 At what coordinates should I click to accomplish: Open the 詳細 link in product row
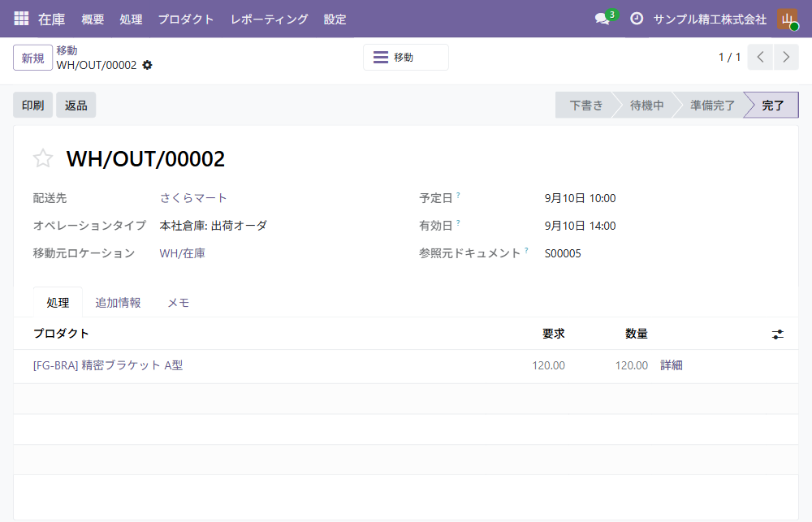(x=672, y=365)
